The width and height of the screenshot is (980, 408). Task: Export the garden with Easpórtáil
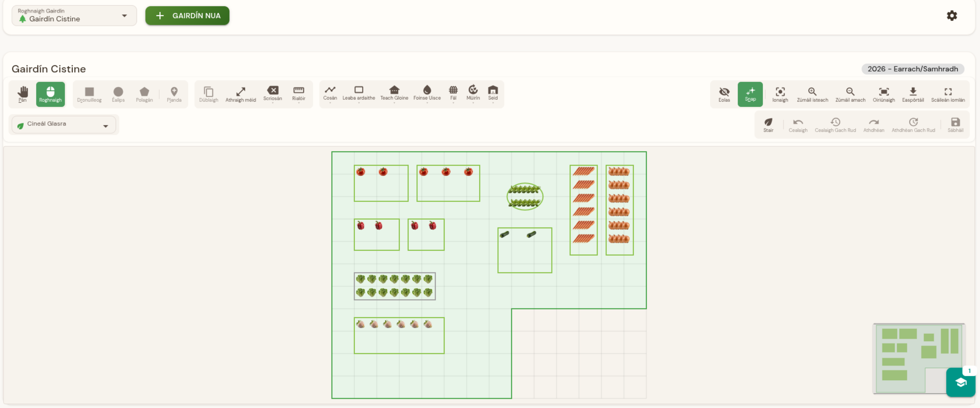pyautogui.click(x=913, y=94)
